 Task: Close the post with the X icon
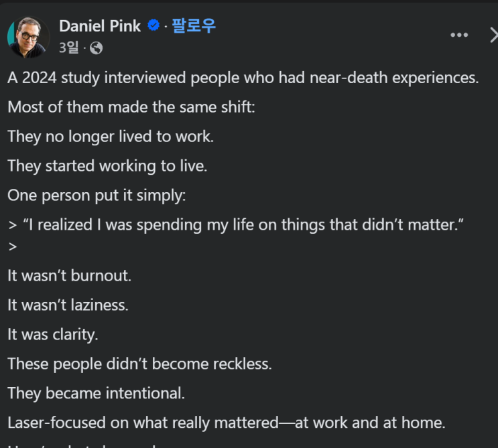[493, 35]
